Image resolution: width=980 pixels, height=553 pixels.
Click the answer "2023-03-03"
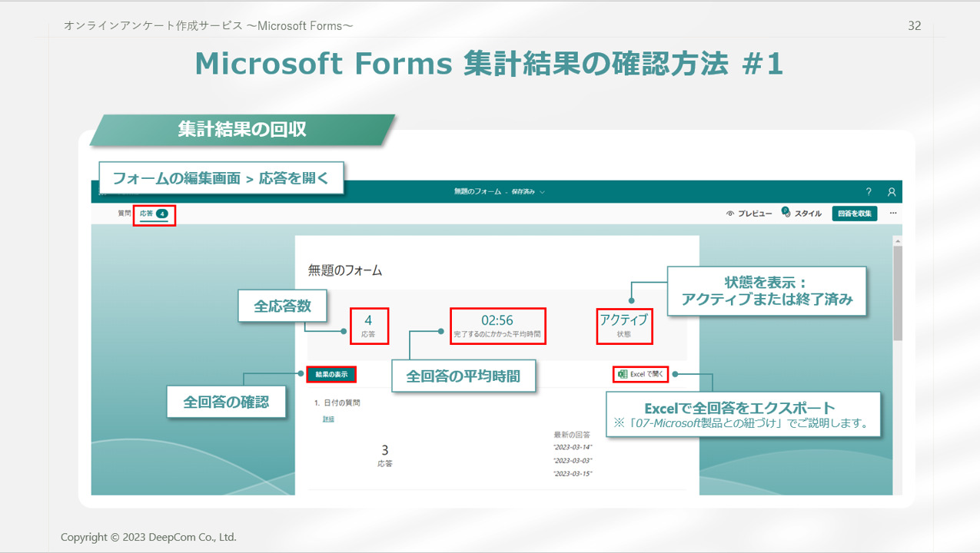(573, 460)
